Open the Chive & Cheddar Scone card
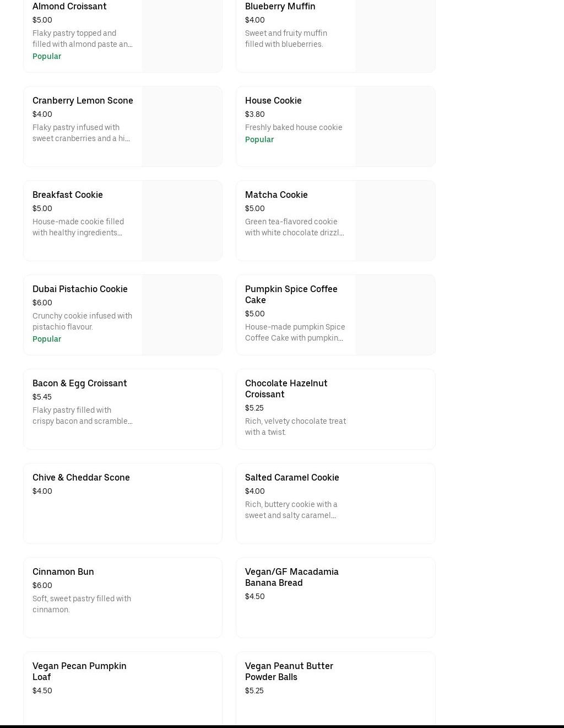This screenshot has height=728, width=564. point(122,503)
